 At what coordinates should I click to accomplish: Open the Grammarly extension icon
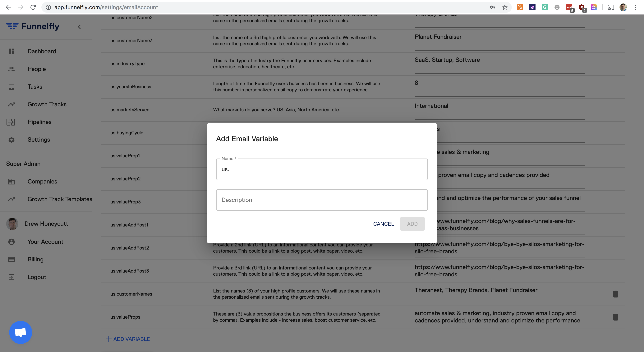click(x=545, y=7)
